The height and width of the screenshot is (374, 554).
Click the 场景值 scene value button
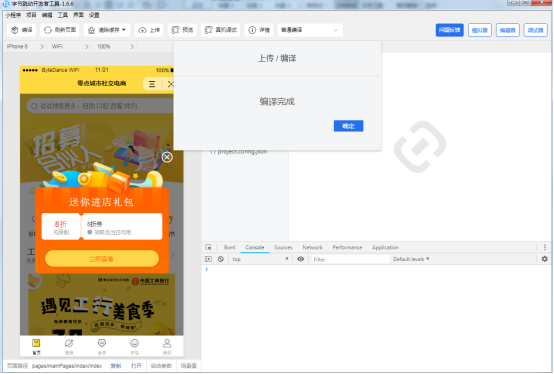pyautogui.click(x=188, y=366)
